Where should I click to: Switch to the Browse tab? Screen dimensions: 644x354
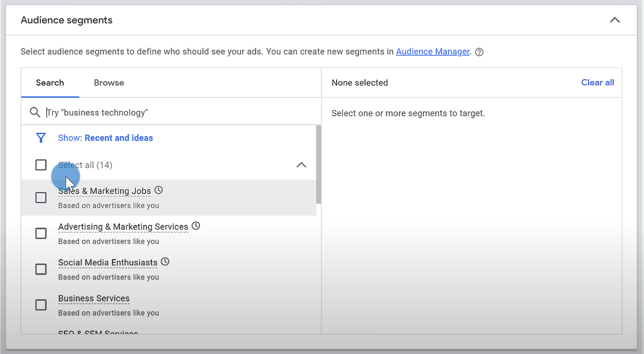[x=109, y=82]
